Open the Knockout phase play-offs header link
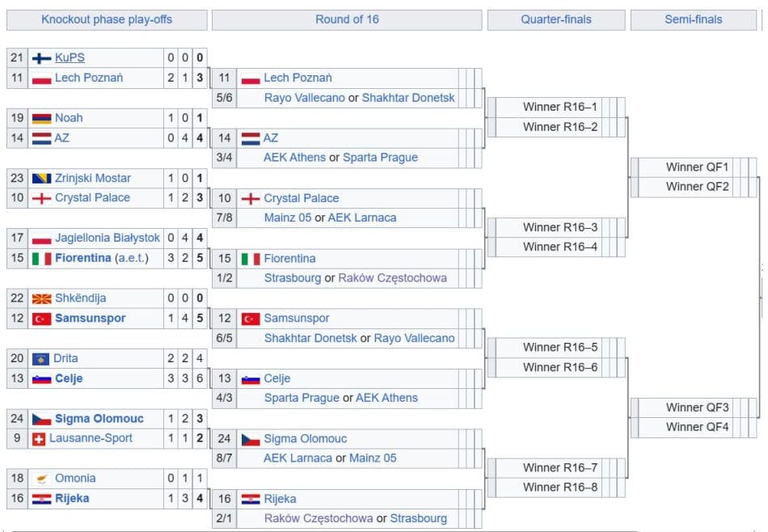The height and width of the screenshot is (532, 768). (x=107, y=19)
